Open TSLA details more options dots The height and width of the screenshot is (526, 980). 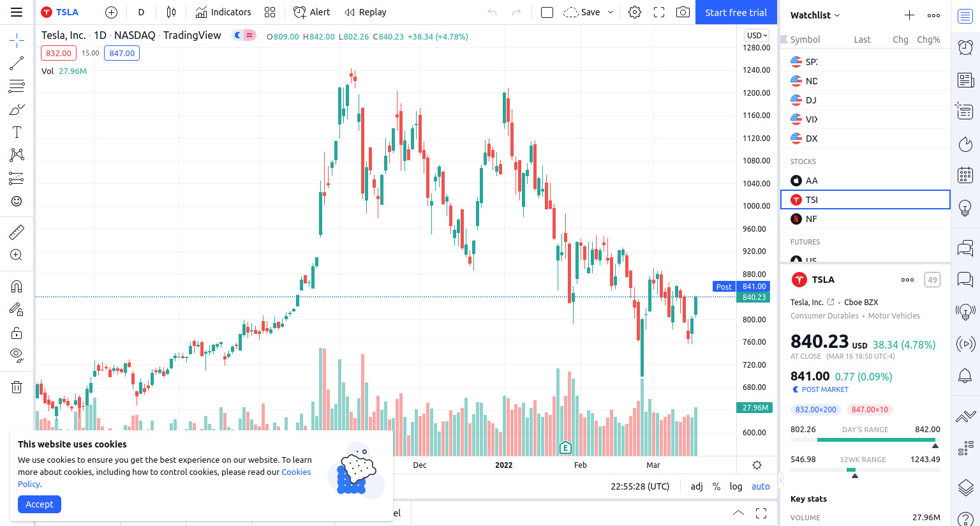click(907, 280)
